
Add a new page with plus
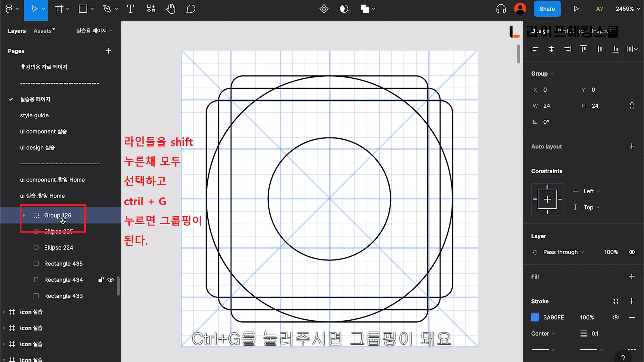tap(108, 51)
